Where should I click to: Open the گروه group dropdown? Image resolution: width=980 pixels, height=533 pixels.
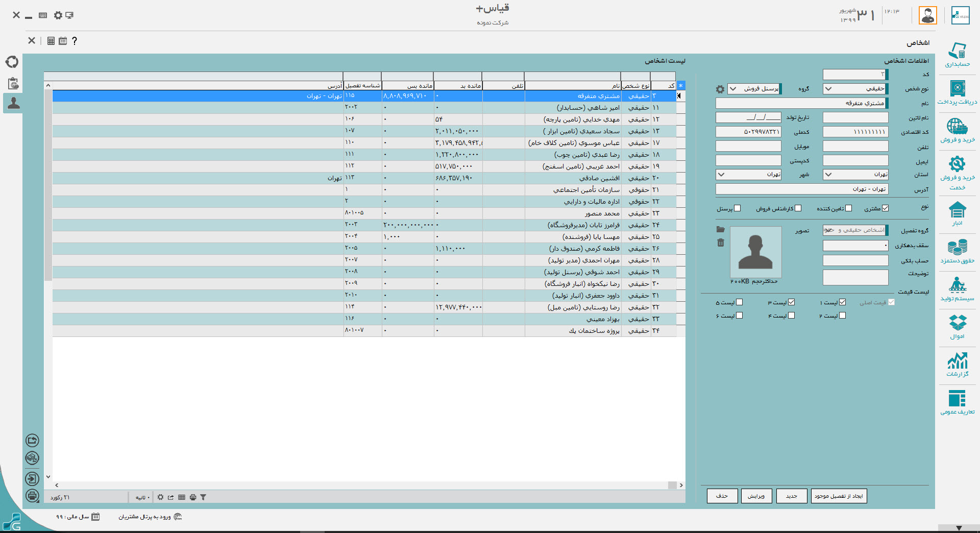(x=754, y=89)
